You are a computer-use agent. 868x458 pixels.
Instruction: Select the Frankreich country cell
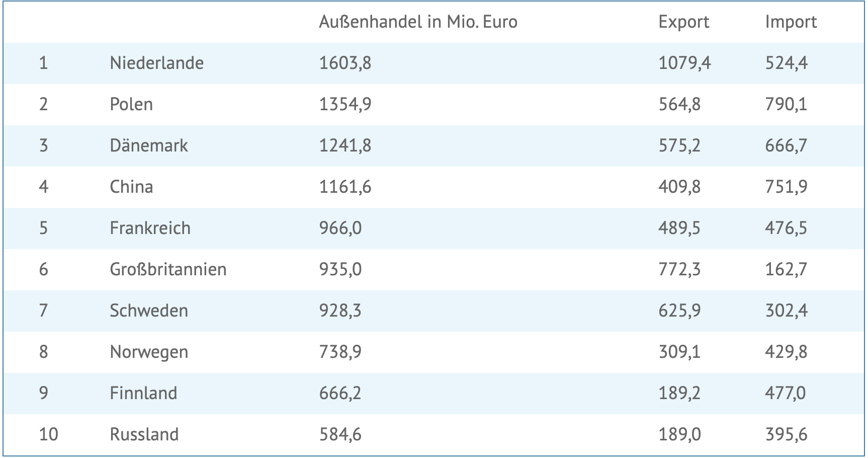point(150,228)
